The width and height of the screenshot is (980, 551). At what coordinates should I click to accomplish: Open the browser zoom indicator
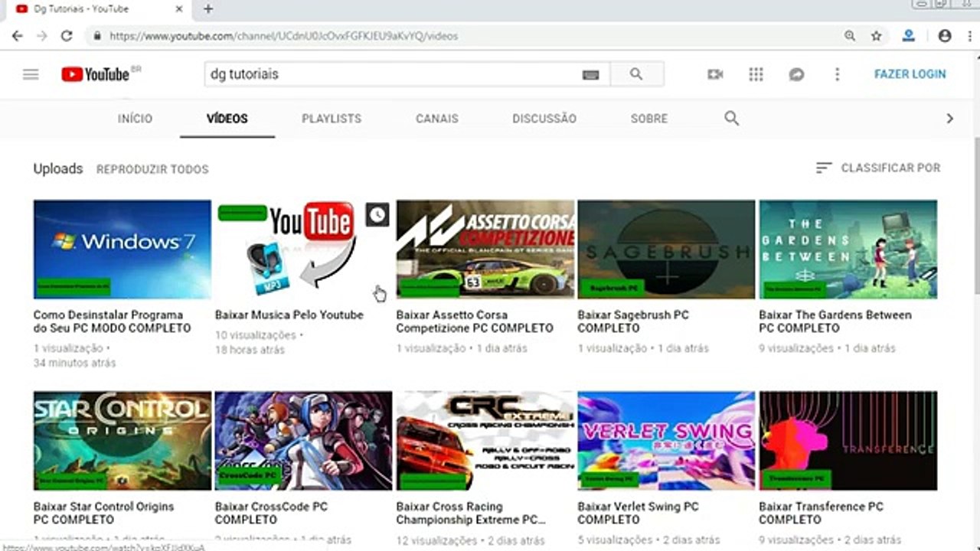(x=850, y=36)
